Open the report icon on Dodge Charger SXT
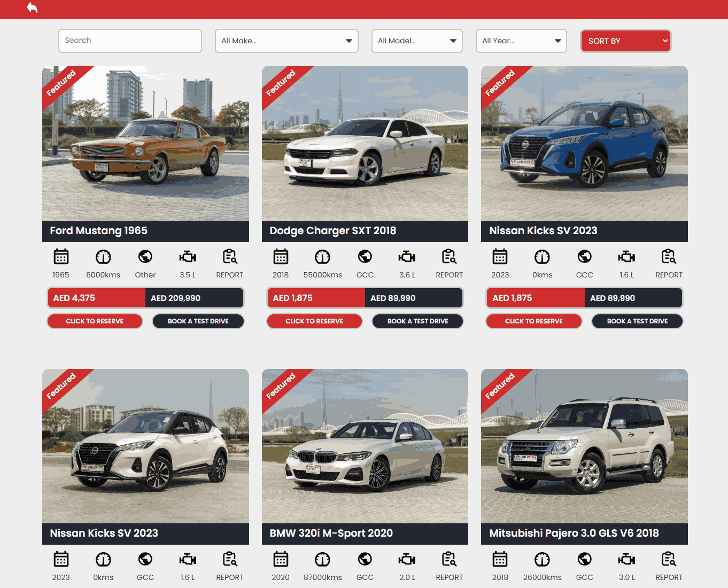This screenshot has height=588, width=728. click(450, 257)
